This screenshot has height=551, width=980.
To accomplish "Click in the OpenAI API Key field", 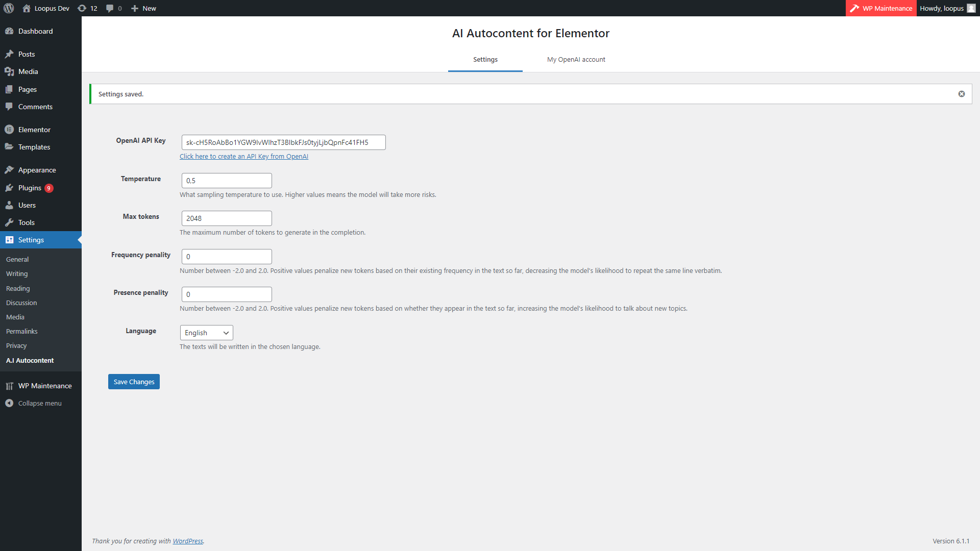I will (283, 142).
